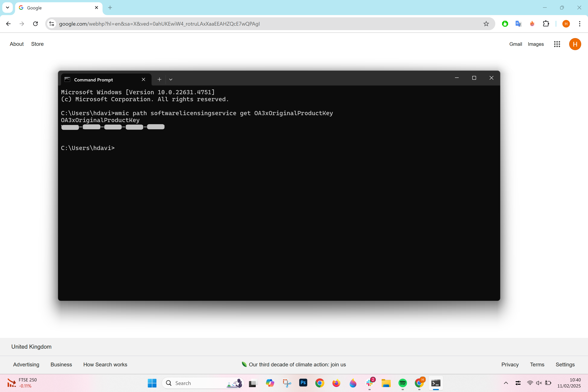The width and height of the screenshot is (588, 392).
Task: Expand Chrome tab search dropdown
Action: (x=8, y=8)
